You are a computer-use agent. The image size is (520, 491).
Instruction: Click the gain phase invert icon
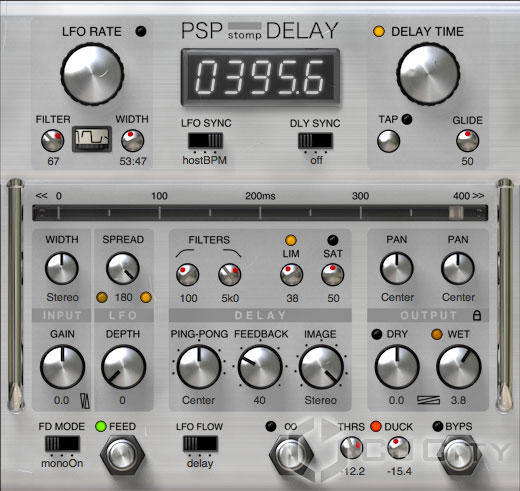coord(85,401)
